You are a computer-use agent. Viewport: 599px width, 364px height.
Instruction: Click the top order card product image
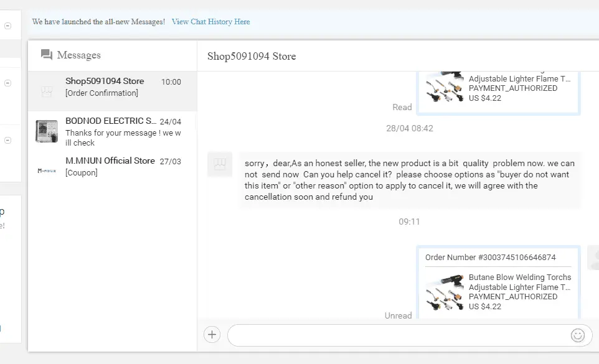pyautogui.click(x=445, y=86)
